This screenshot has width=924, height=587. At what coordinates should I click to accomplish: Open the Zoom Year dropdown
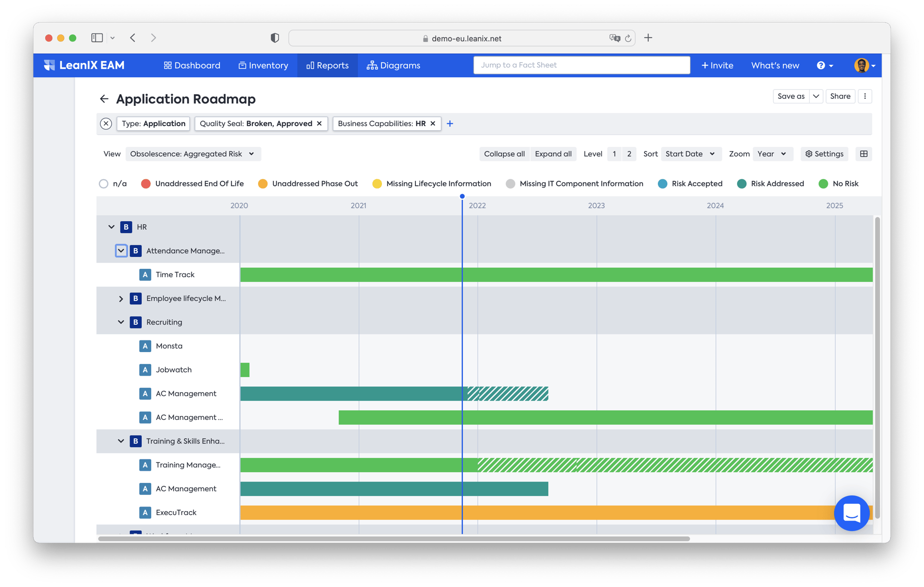[772, 153]
